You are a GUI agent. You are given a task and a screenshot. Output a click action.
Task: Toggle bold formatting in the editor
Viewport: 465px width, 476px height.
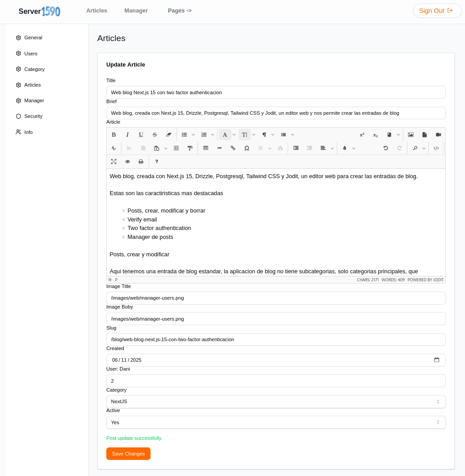(x=113, y=134)
